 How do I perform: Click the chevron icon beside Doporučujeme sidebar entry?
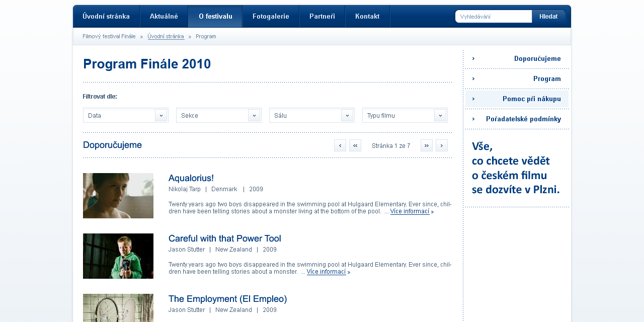(473, 58)
